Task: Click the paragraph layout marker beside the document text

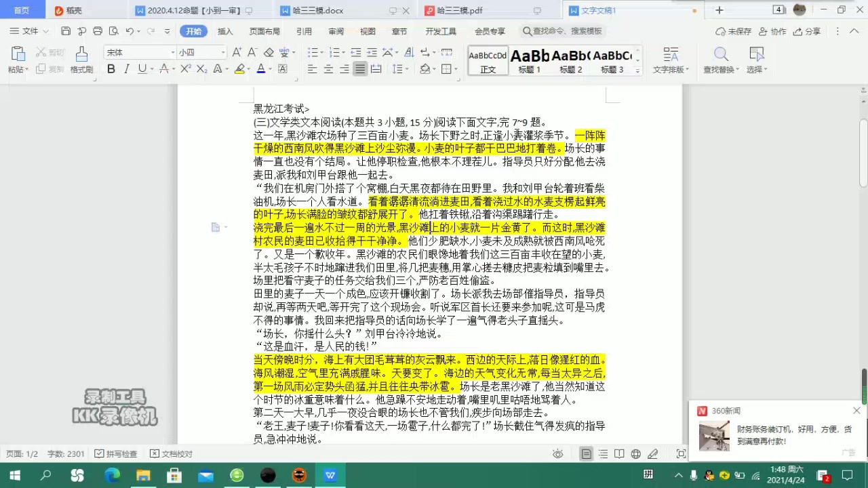Action: click(x=216, y=228)
